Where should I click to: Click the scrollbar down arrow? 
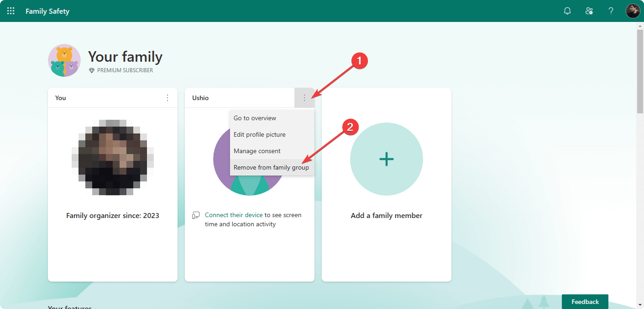[x=640, y=305]
